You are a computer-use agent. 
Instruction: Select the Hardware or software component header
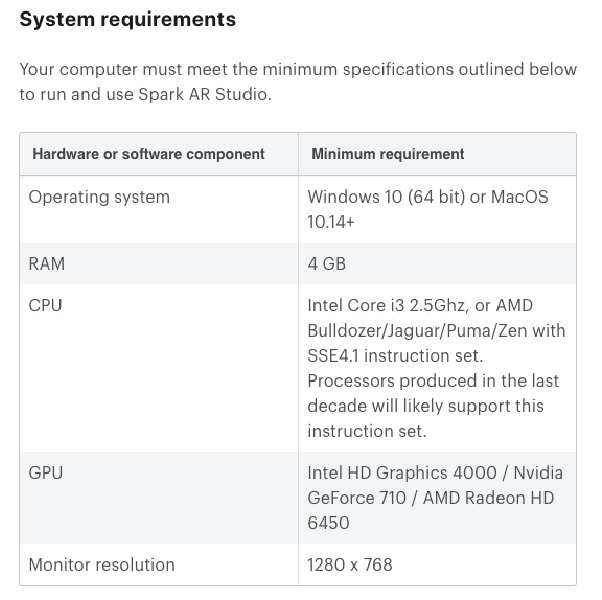click(x=148, y=154)
